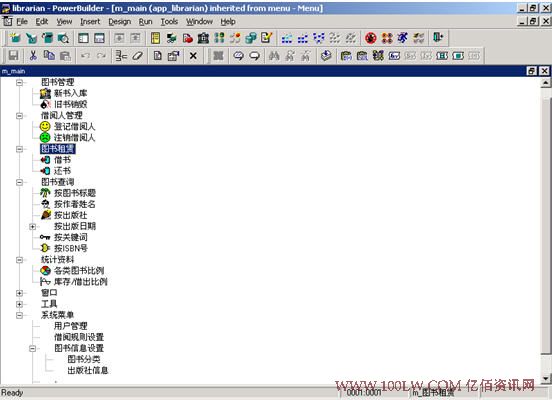Collapse the 图书管理 tree node

pos(19,82)
